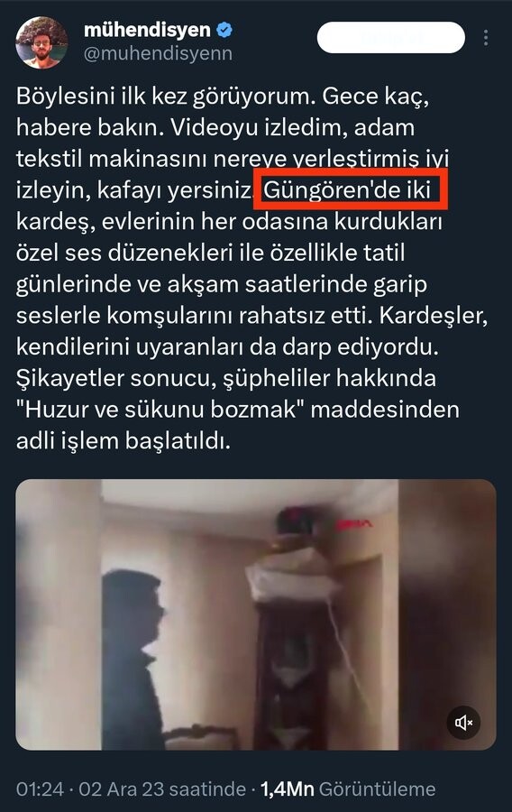Play the tweet's embedded video
Screen dimensions: 512x812
pos(256,614)
